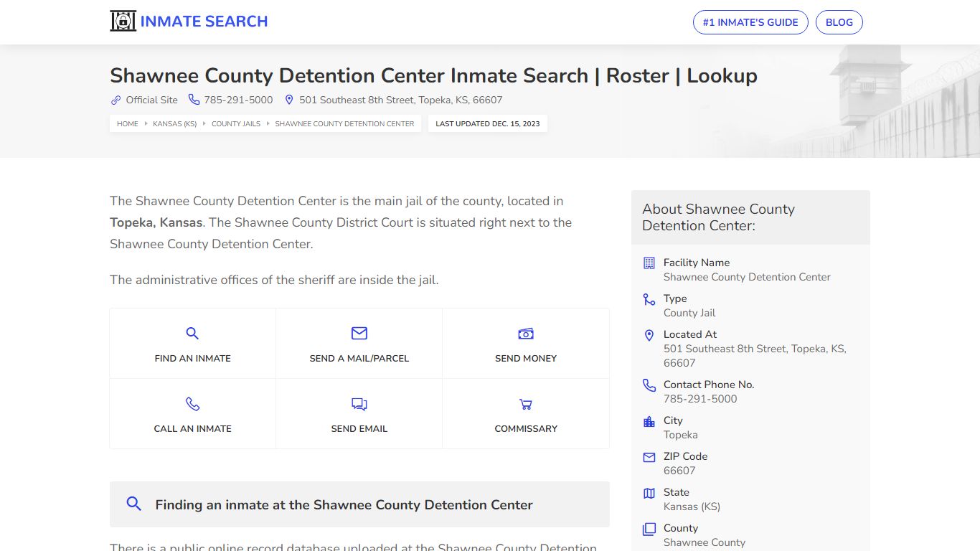Open Send a Mail/Parcel label
Image resolution: width=980 pixels, height=551 pixels.
tap(359, 358)
